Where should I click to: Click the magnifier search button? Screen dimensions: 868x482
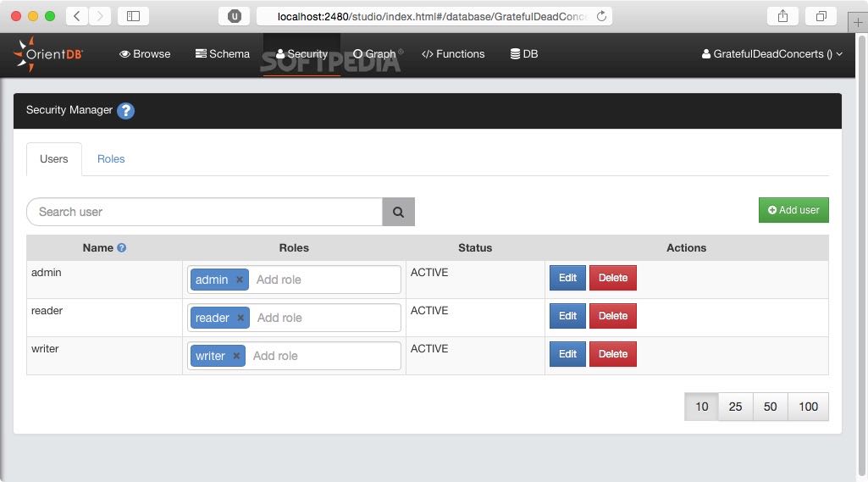398,212
